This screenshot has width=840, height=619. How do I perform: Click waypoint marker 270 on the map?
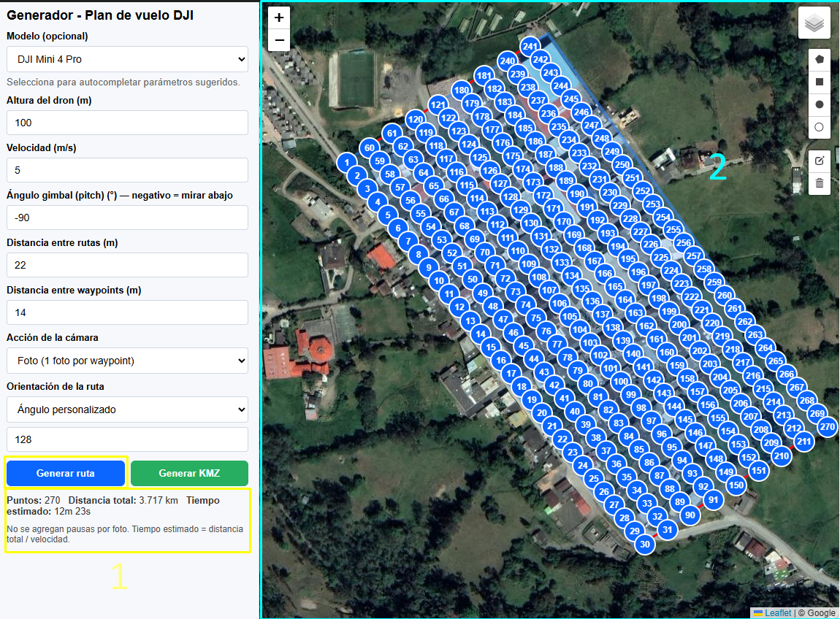pos(827,426)
